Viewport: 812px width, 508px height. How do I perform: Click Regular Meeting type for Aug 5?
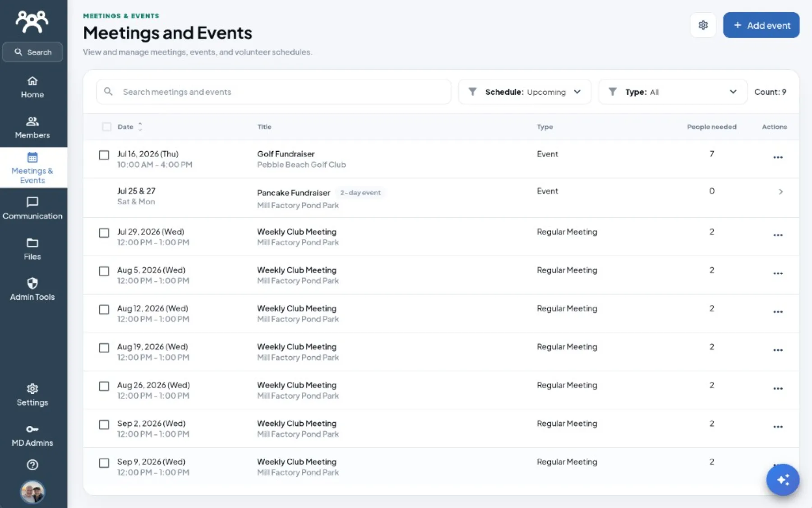(x=567, y=270)
